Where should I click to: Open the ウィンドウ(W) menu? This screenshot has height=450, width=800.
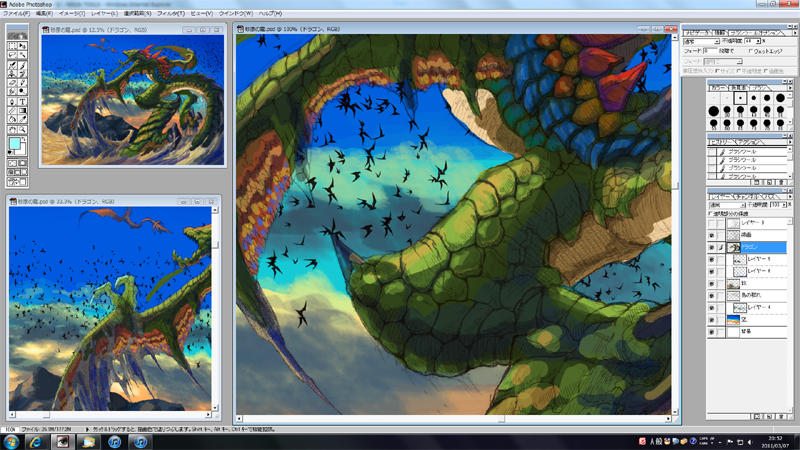point(235,14)
